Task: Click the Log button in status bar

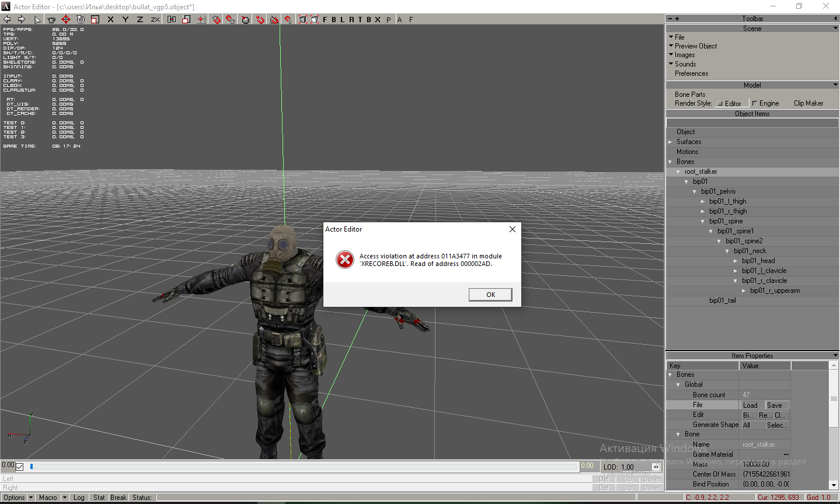Action: pyautogui.click(x=79, y=498)
